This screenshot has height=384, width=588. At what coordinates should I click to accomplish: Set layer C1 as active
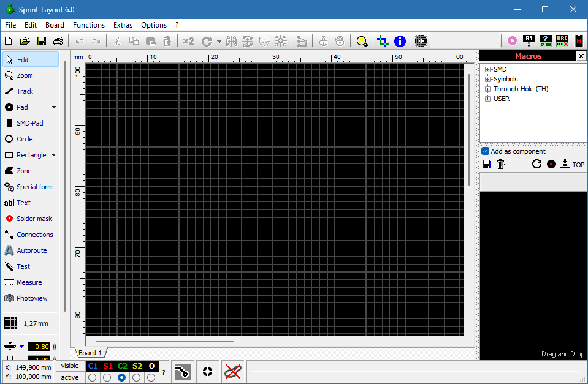tap(92, 377)
